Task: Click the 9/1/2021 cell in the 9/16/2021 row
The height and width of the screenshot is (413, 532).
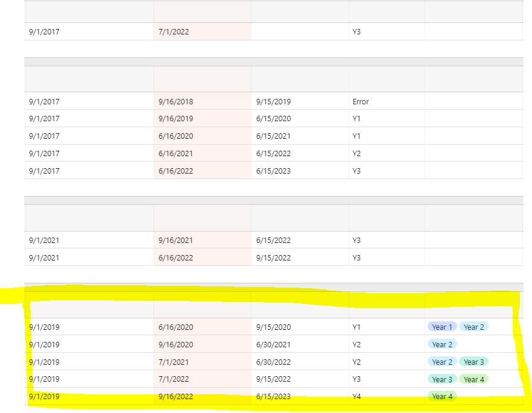Action: (x=89, y=240)
